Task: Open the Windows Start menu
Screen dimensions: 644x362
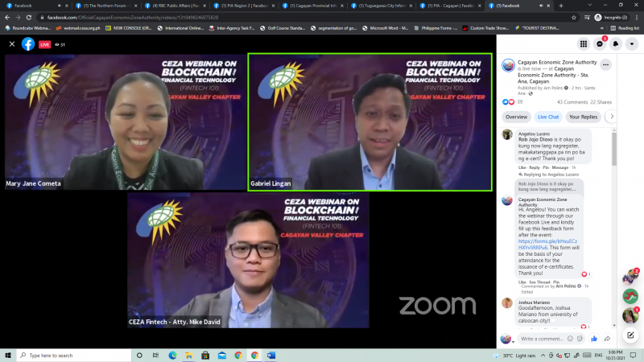Action: [8, 355]
